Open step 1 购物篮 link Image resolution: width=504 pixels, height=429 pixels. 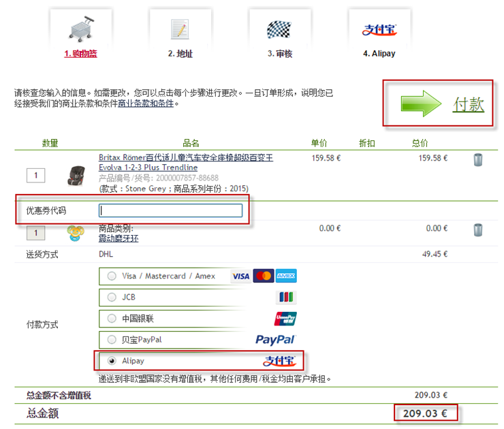point(80,54)
